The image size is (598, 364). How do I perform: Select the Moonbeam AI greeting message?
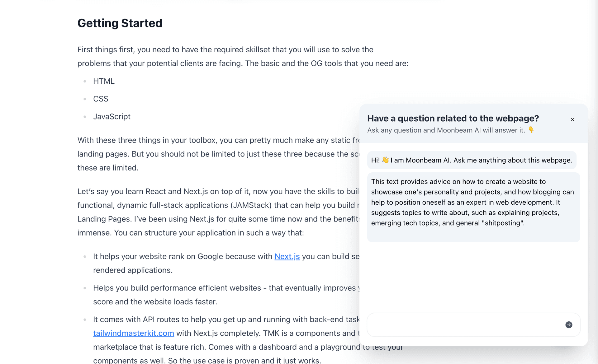[472, 160]
